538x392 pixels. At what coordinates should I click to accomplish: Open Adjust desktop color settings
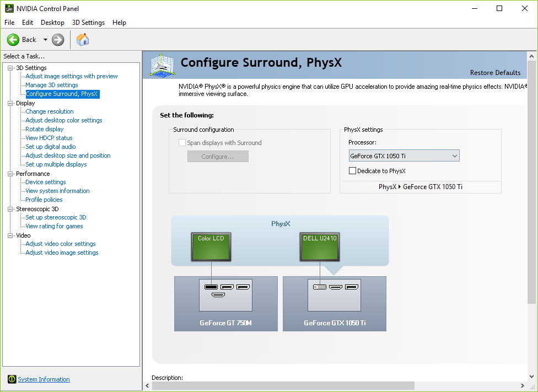point(64,121)
